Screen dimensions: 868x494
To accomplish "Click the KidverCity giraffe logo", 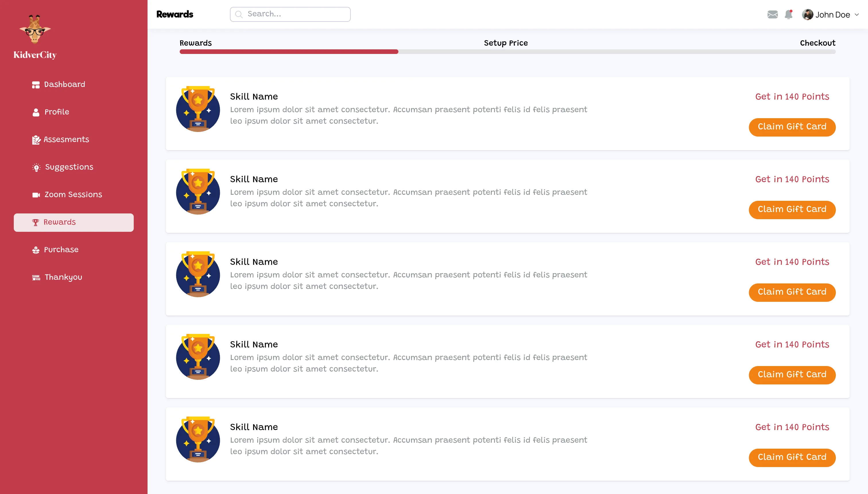I will [35, 30].
